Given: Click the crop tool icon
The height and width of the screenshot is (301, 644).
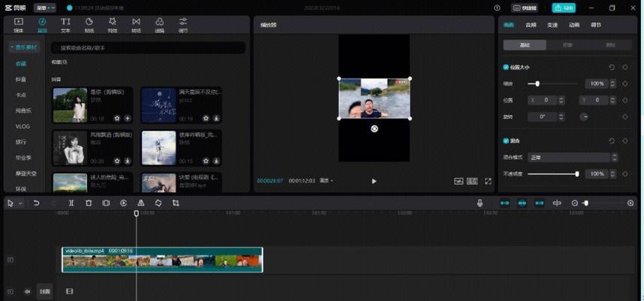Looking at the screenshot, I should click(176, 203).
